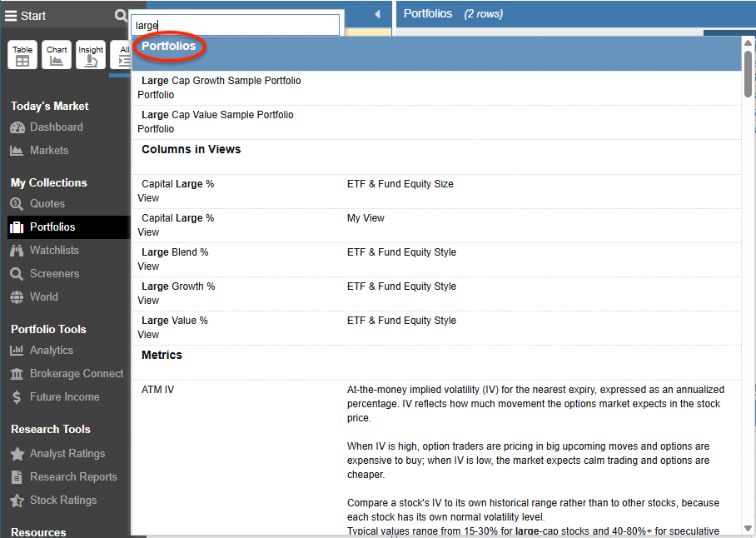The height and width of the screenshot is (538, 756).
Task: Collapse the sidebar with left arrow
Action: [377, 14]
